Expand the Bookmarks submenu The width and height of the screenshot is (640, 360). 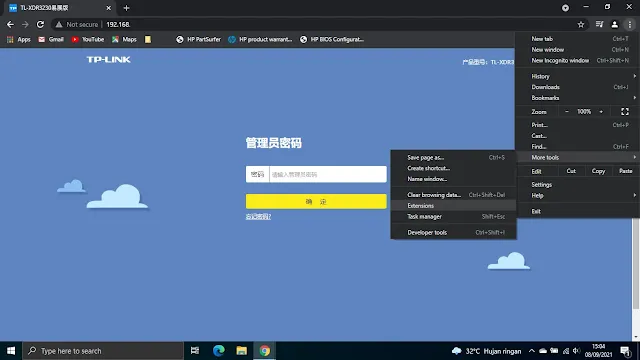(578, 98)
